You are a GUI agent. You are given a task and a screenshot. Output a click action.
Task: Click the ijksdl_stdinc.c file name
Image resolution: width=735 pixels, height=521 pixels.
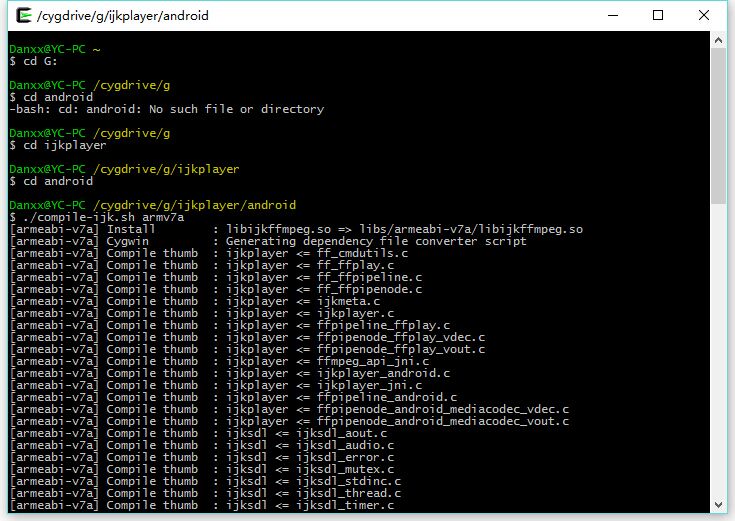(x=348, y=482)
